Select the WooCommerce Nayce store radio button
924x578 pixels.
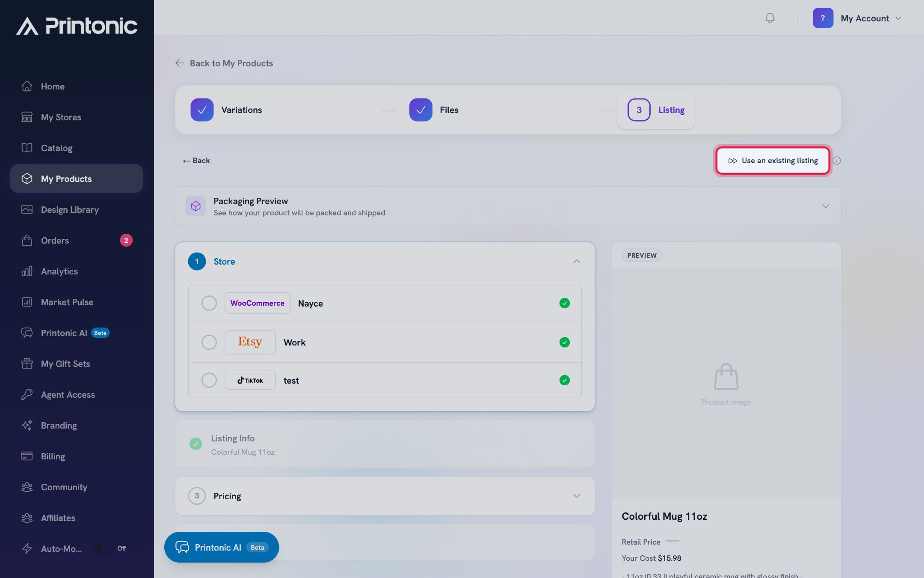[x=209, y=303]
